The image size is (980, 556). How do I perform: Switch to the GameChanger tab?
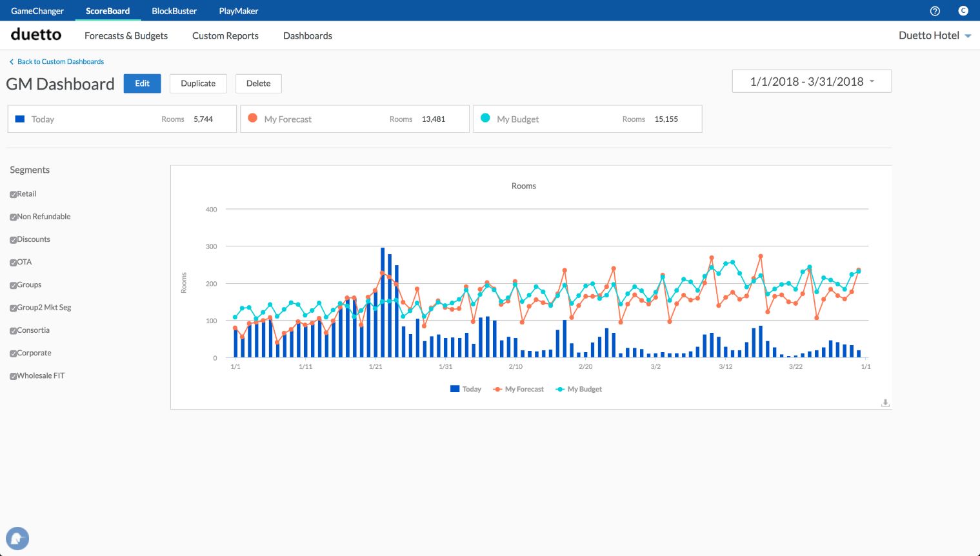(x=37, y=11)
